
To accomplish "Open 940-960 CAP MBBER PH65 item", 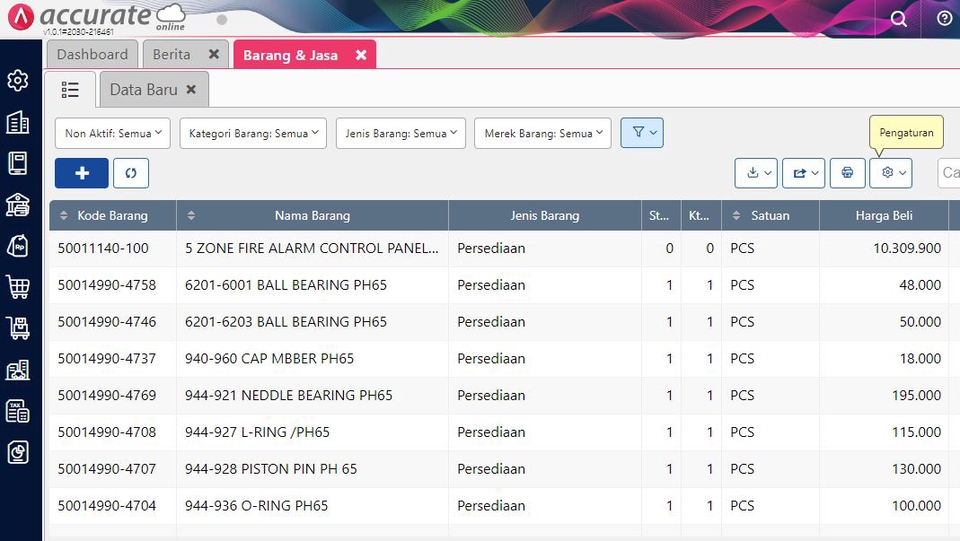I will coord(269,359).
